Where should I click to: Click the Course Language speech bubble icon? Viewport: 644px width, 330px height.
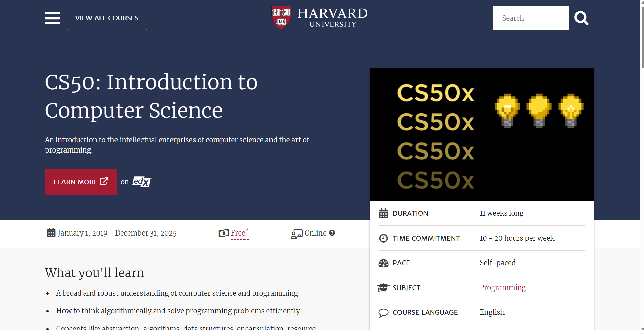click(x=384, y=312)
